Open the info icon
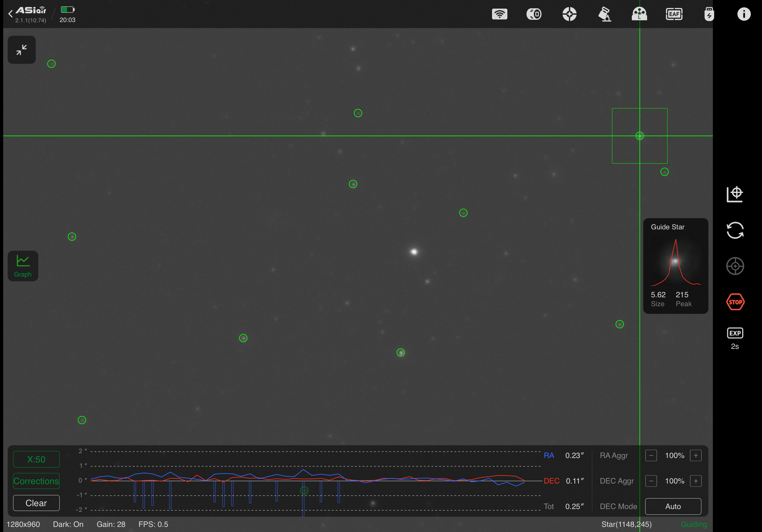 coord(744,14)
